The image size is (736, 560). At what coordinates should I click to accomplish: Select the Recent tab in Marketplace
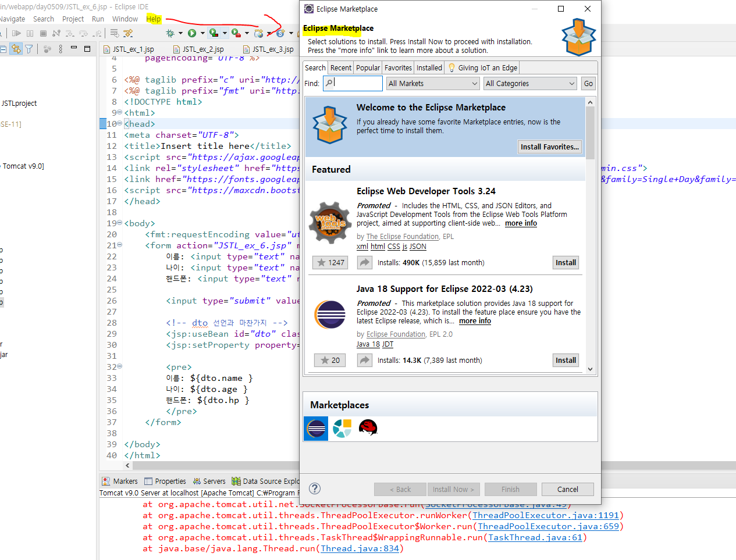pyautogui.click(x=341, y=67)
